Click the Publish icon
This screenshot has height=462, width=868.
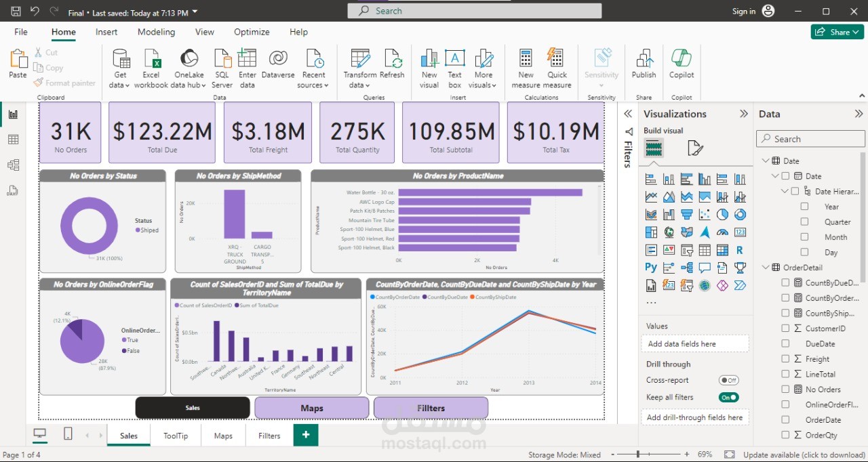pos(644,64)
